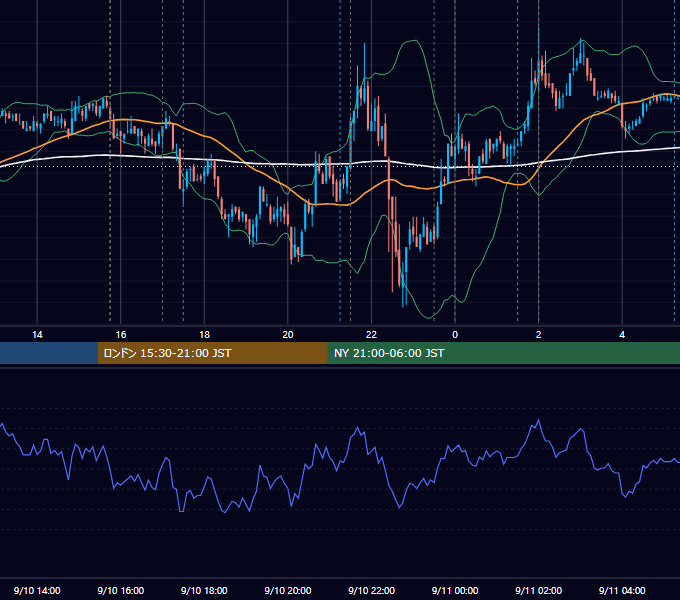Click the 14 hour axis label
Screen dimensions: 680x600
point(37,335)
